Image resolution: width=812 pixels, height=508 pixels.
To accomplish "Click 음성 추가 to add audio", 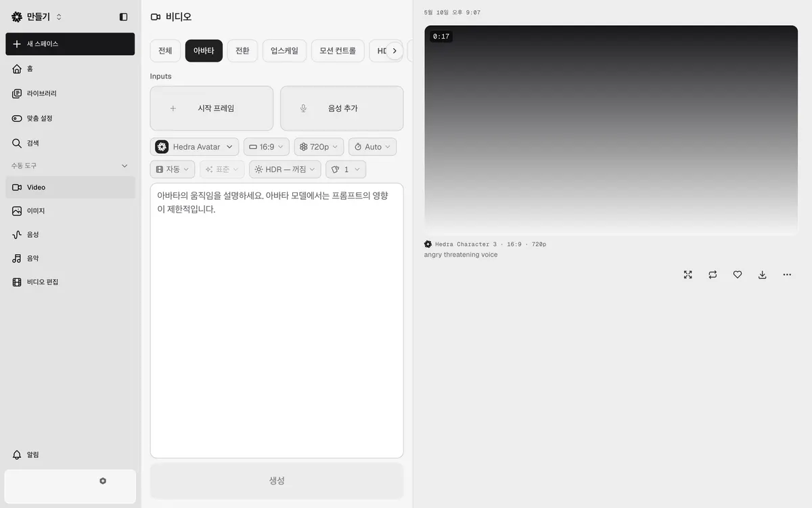I will click(x=342, y=108).
